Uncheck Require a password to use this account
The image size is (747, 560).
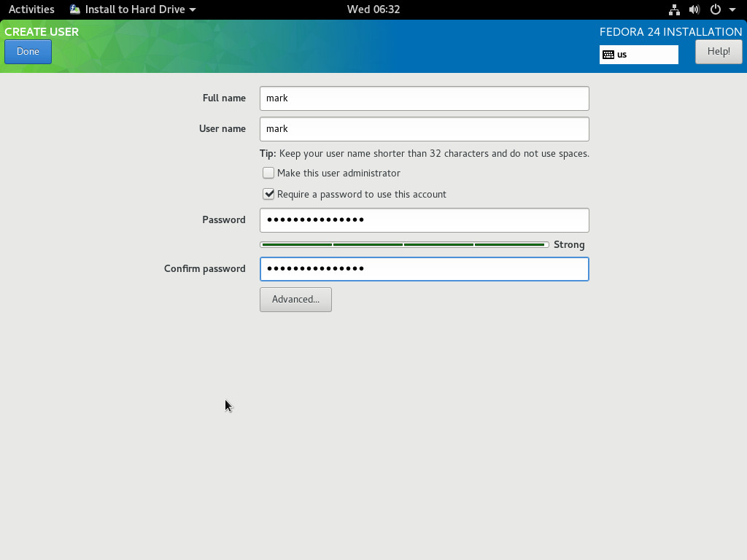click(x=268, y=195)
